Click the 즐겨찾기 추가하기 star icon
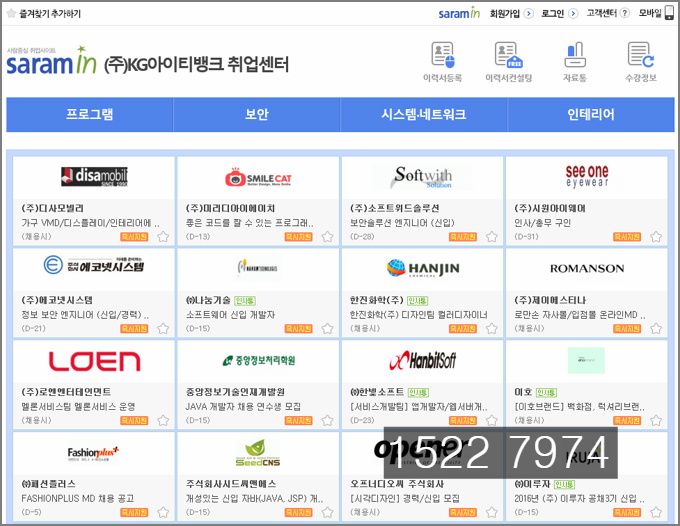680x526 pixels. point(12,13)
